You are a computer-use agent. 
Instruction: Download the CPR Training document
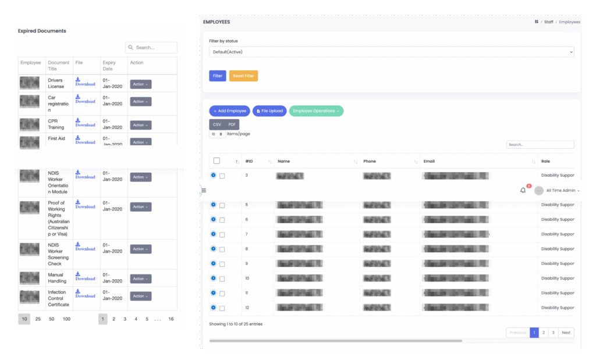[85, 122]
